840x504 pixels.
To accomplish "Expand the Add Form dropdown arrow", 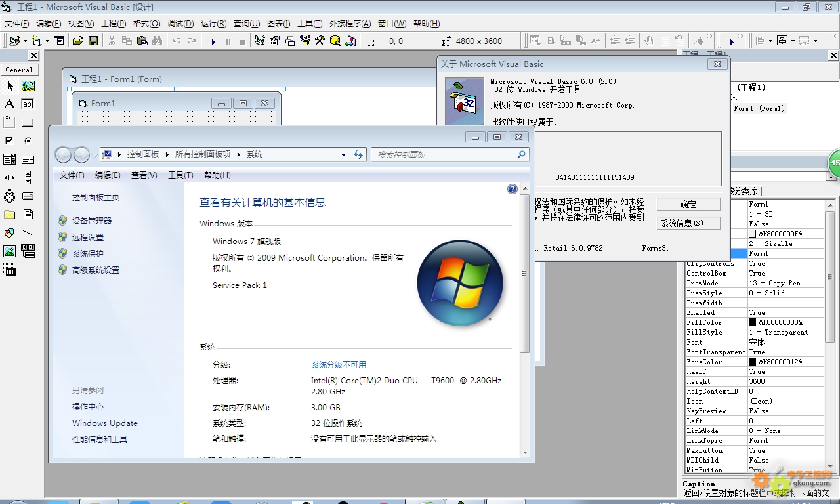I will click(x=47, y=41).
